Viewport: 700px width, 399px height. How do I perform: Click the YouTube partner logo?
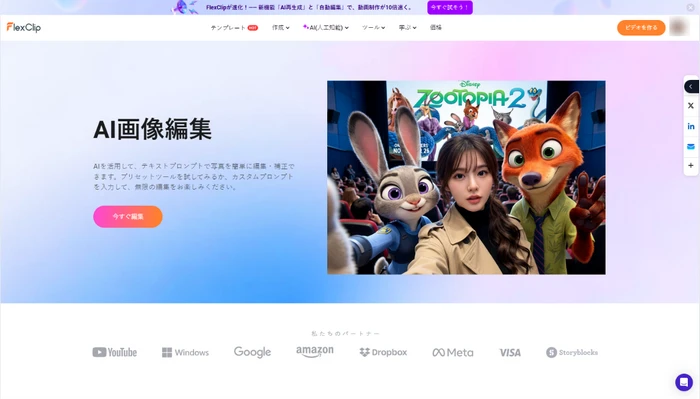pos(115,352)
